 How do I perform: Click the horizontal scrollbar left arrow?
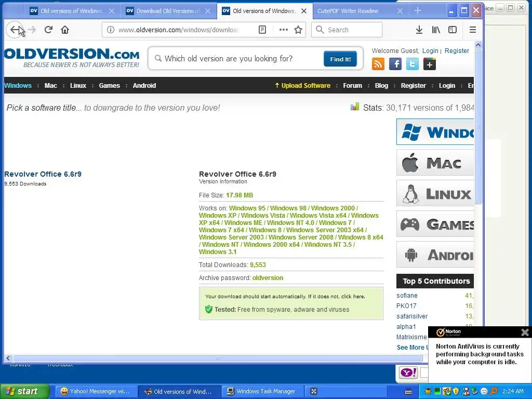8,358
